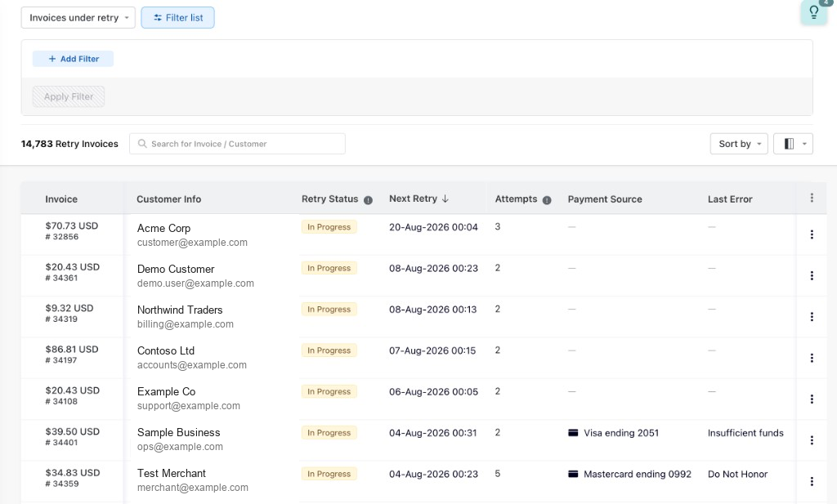The image size is (837, 504).
Task: Toggle the Filter list button
Action: [x=177, y=18]
